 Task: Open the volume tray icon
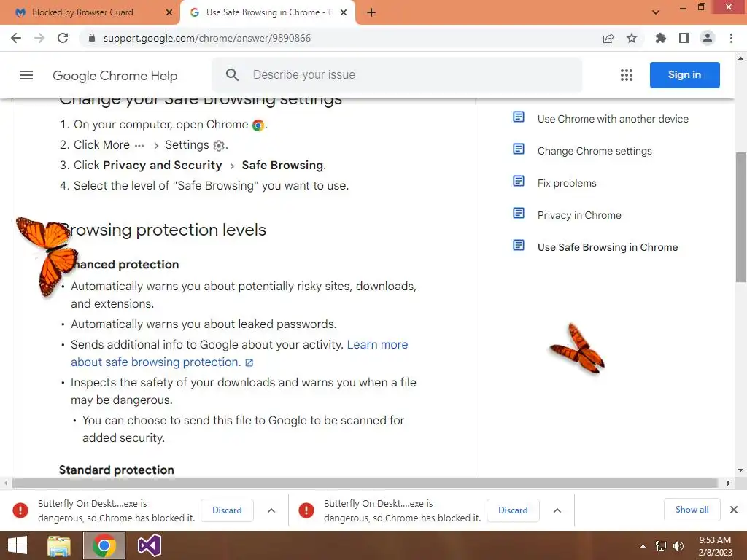click(x=678, y=546)
